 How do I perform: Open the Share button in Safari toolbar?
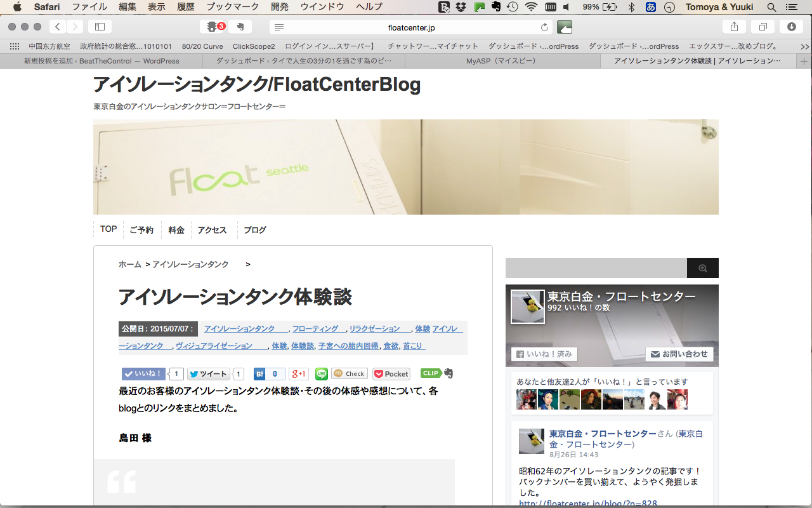pos(734,27)
